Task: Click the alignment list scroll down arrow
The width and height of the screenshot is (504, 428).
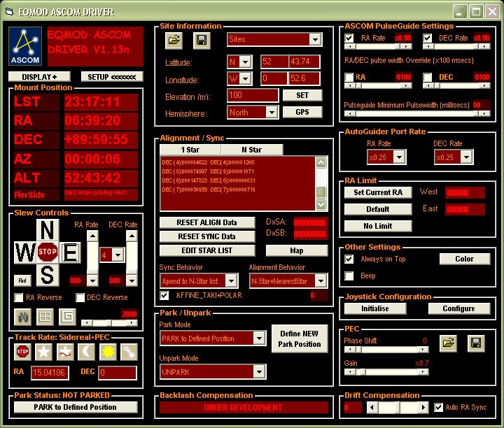Action: point(321,204)
